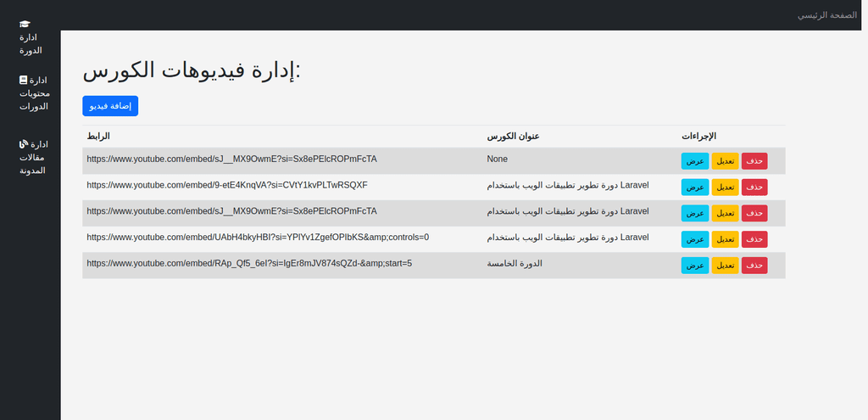Image resolution: width=868 pixels, height=420 pixels.
Task: Open ادارة مقالات المدونة sidebar item
Action: [x=34, y=157]
